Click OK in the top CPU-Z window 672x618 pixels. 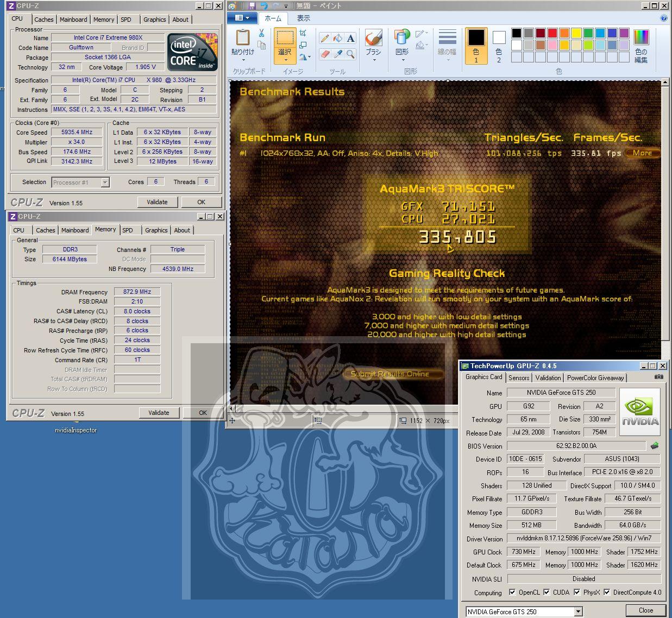point(202,202)
